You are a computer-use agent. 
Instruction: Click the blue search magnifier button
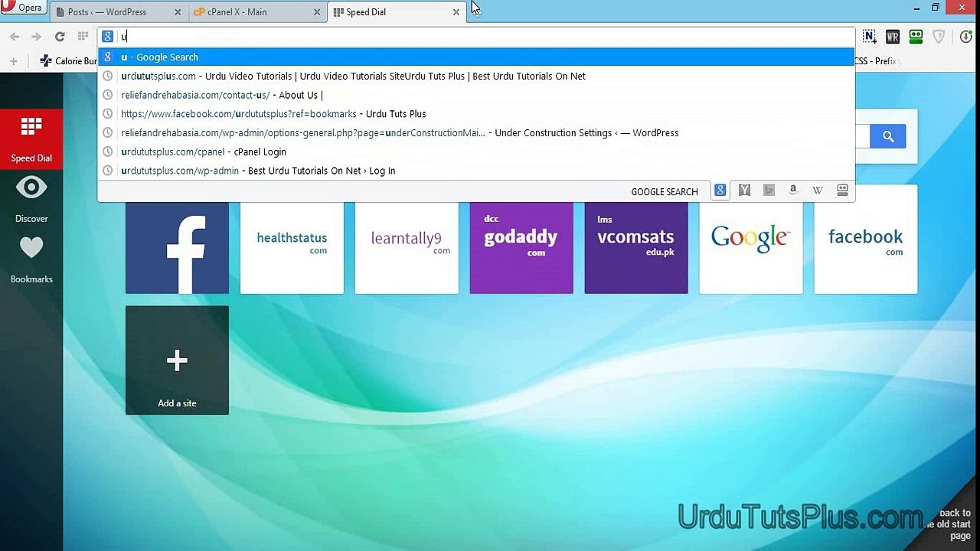click(x=888, y=136)
